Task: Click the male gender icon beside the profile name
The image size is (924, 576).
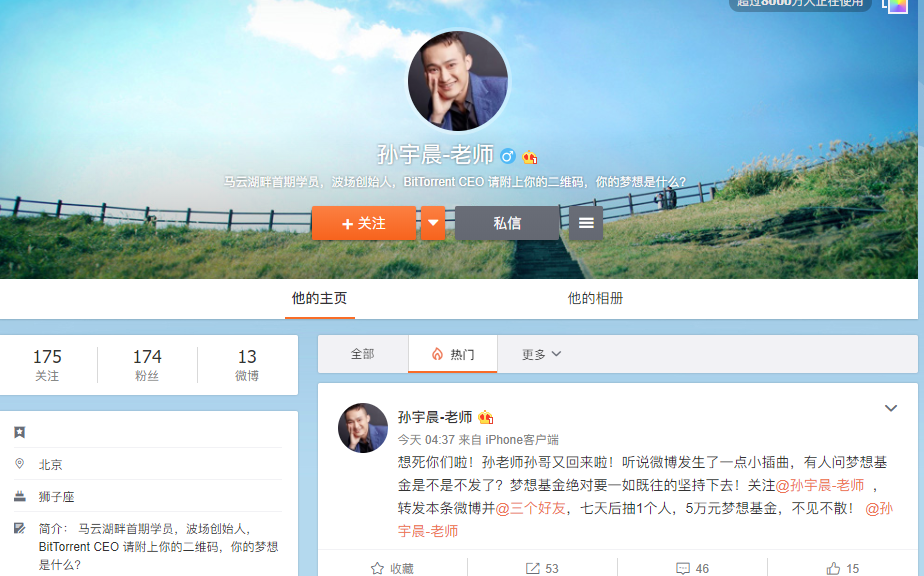Action: (508, 156)
